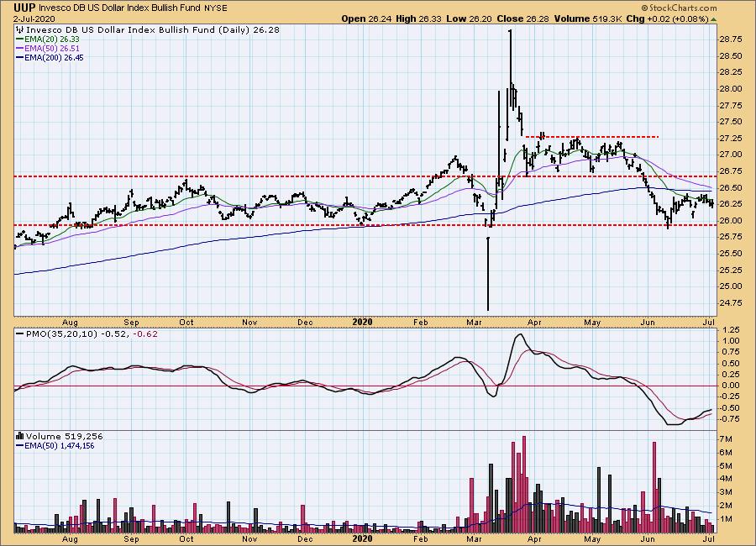
Task: Click the dark blue EMA(200) legend line swatch
Action: 20,57
